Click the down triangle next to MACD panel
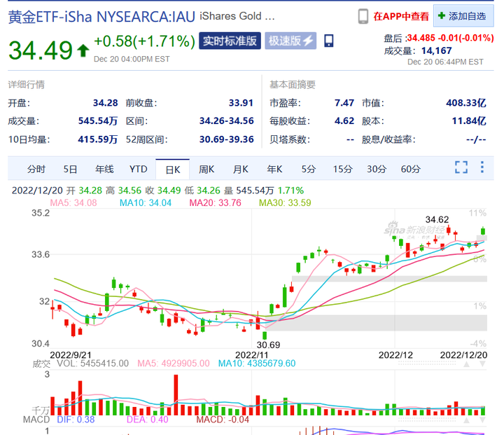The width and height of the screenshot is (504, 435). pyautogui.click(x=482, y=420)
